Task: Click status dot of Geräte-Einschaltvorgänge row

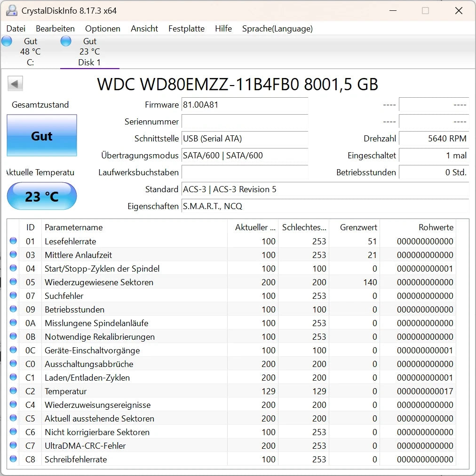Action: click(13, 350)
